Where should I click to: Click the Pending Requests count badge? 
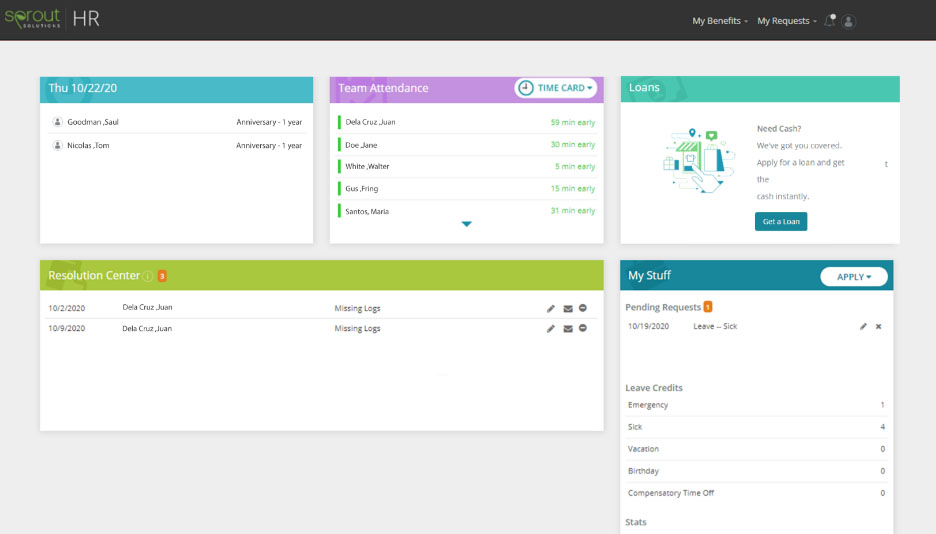708,307
